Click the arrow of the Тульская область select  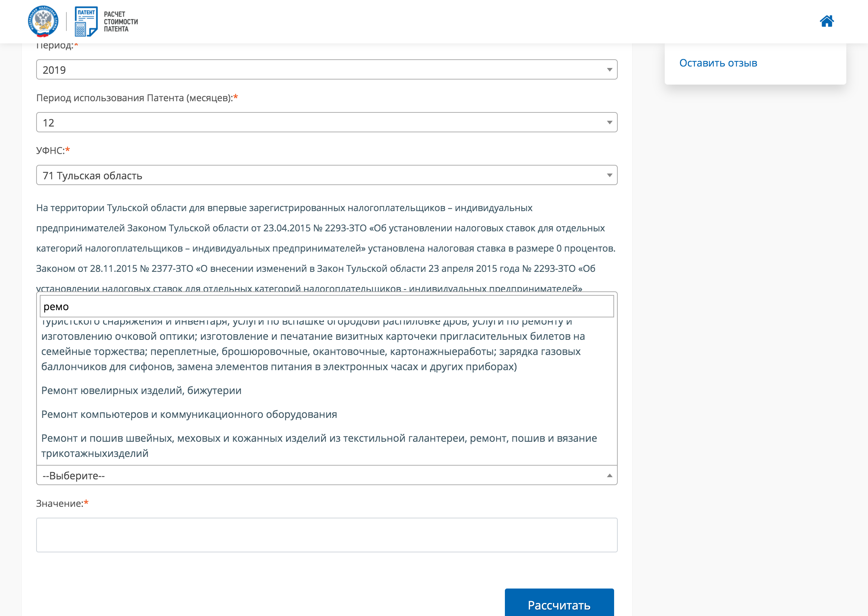(x=609, y=175)
